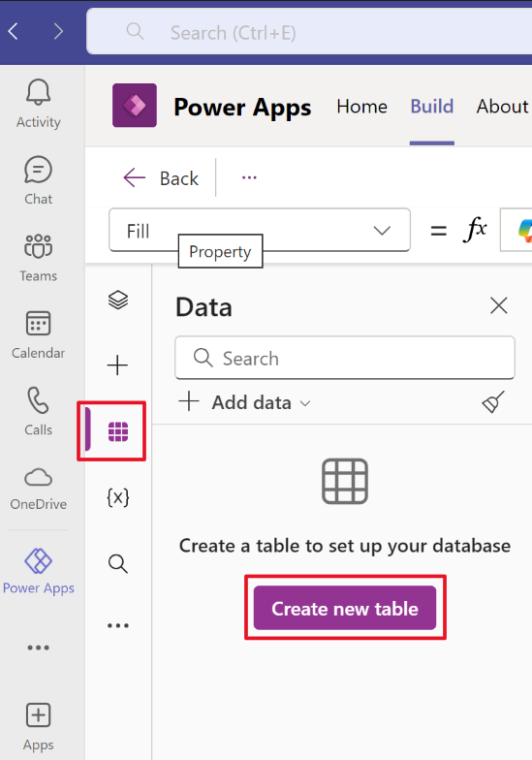Open OneDrive in Teams sidebar
The image size is (532, 760).
click(x=39, y=489)
